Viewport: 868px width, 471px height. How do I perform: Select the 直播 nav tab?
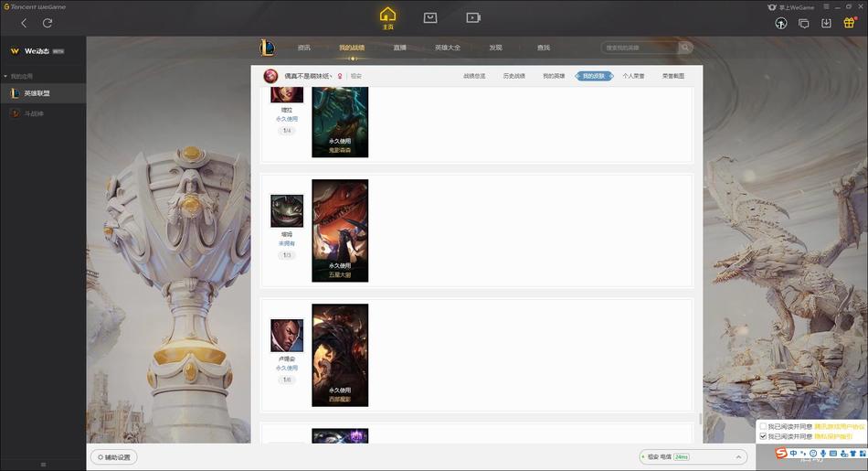pos(399,48)
